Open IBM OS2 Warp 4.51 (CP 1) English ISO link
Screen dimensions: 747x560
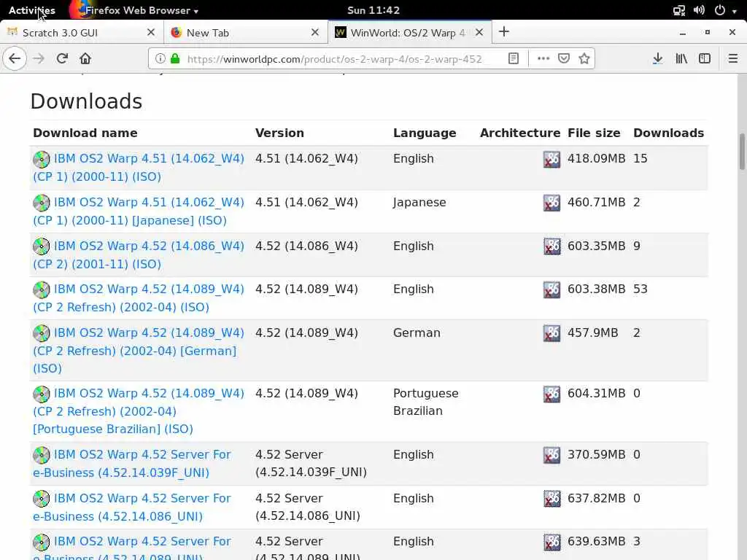139,168
